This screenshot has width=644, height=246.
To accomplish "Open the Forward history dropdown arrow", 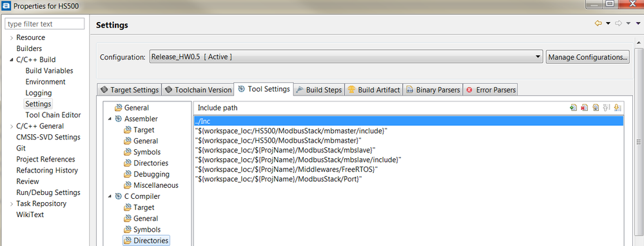I will (x=628, y=23).
